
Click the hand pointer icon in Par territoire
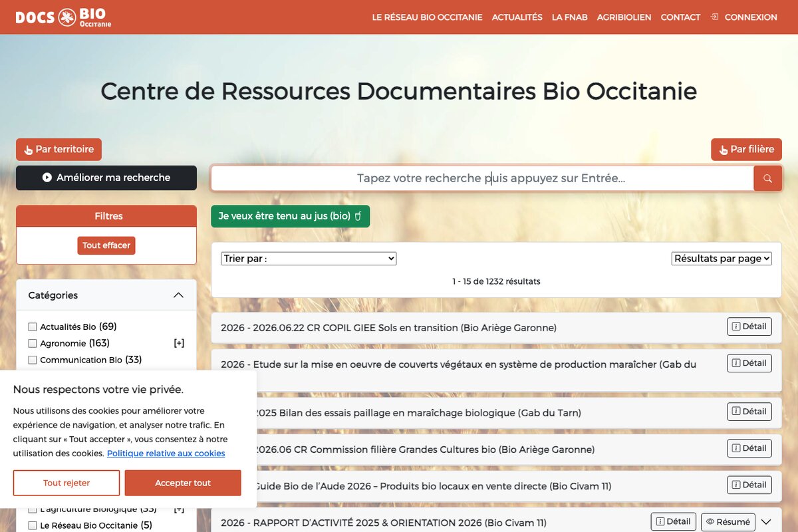[29, 150]
